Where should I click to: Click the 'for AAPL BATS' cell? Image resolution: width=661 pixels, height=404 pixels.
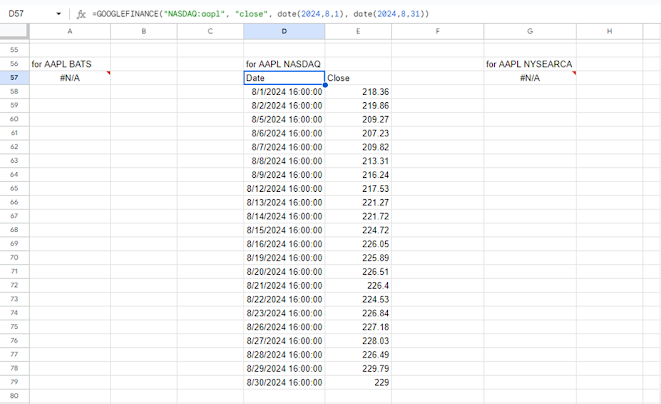pos(70,64)
